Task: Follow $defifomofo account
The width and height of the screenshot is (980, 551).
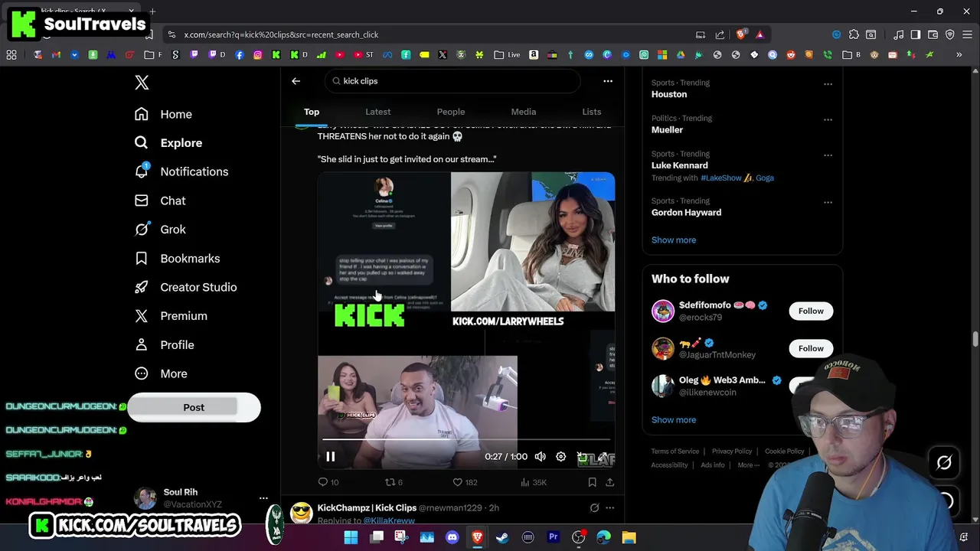Action: pyautogui.click(x=811, y=311)
